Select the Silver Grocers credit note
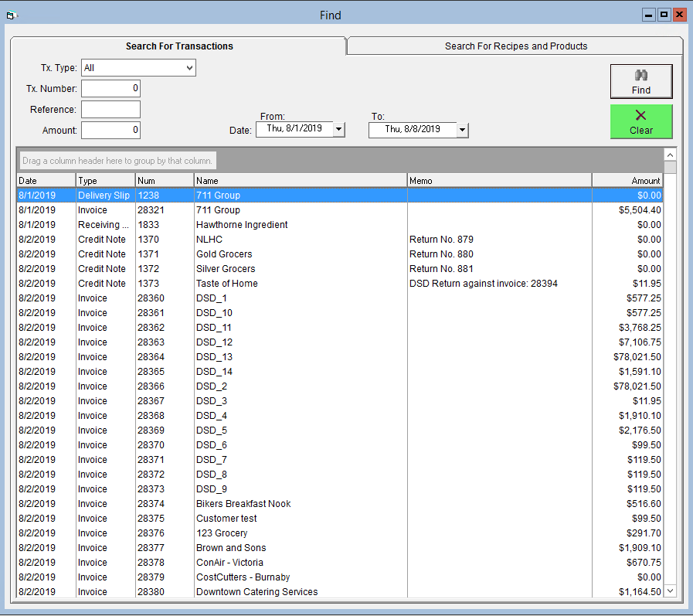This screenshot has height=616, width=693. (x=339, y=269)
